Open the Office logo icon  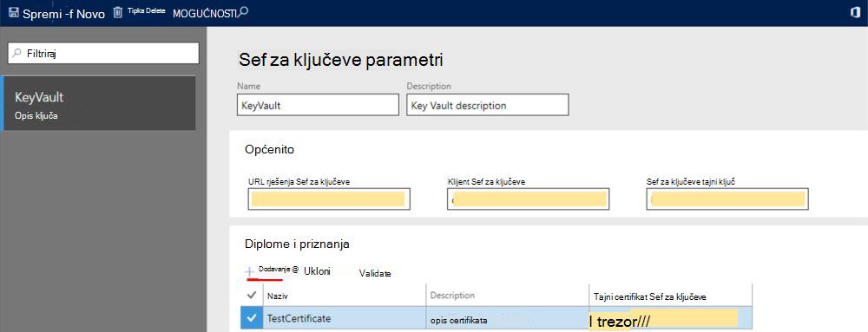click(854, 13)
